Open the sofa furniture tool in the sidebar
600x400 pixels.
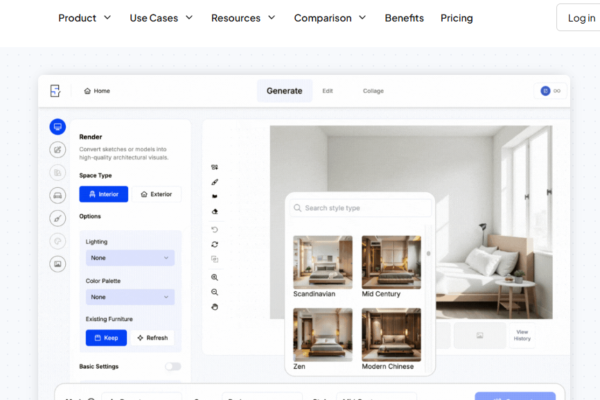click(57, 196)
